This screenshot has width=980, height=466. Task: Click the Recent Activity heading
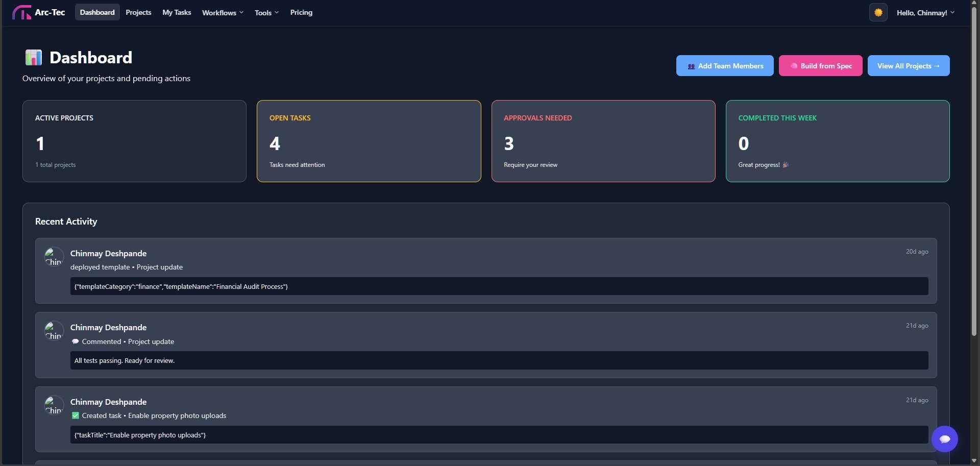coord(66,222)
